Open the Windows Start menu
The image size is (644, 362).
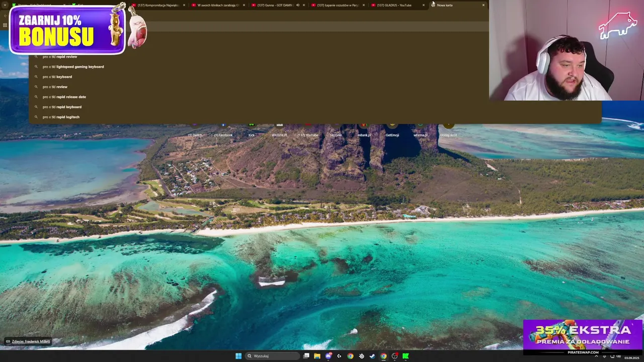(x=238, y=356)
